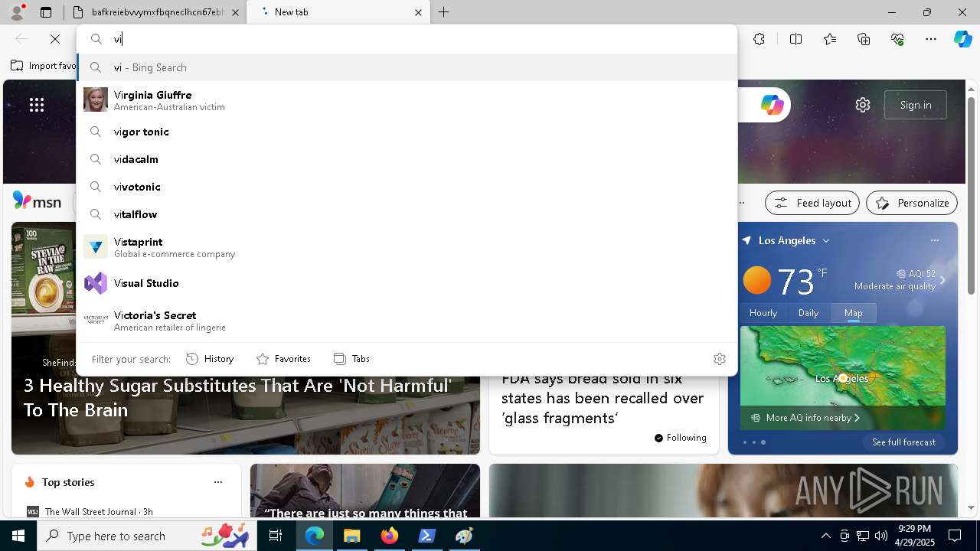Open Extensions puzzle icon in toolbar

759,39
